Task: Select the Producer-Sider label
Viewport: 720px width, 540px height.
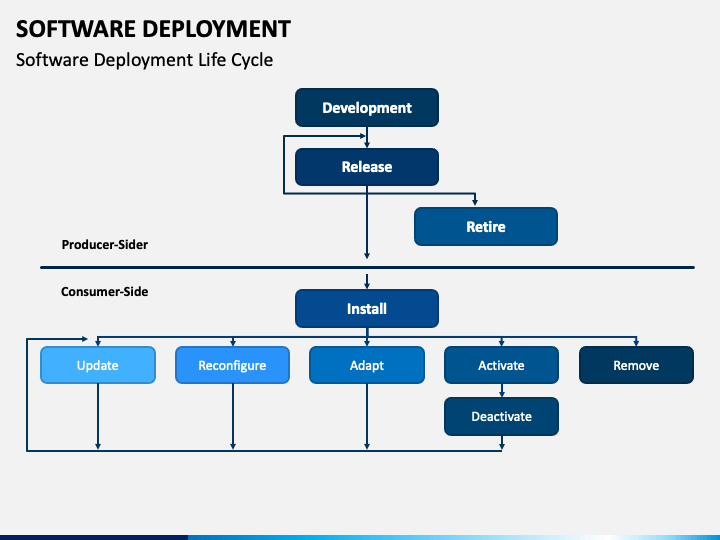Action: (105, 244)
